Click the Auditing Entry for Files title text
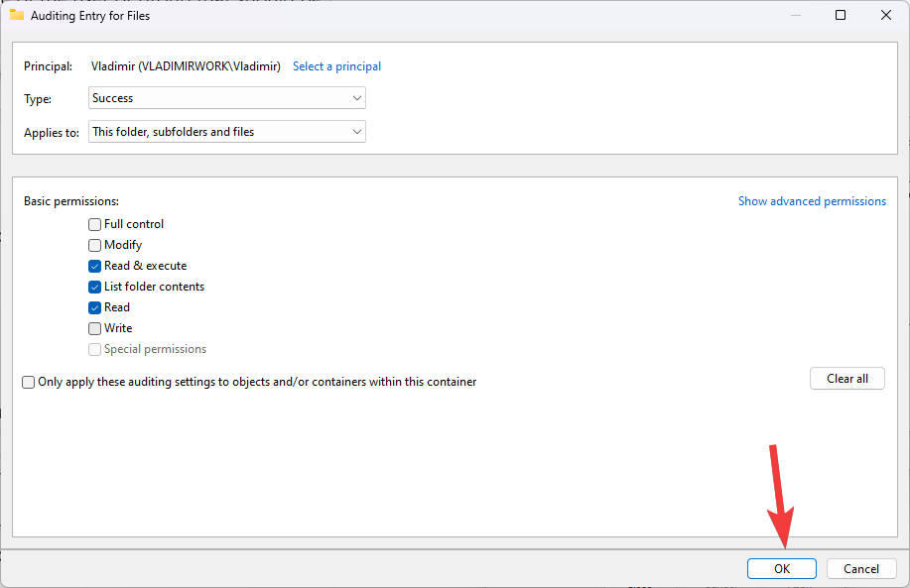This screenshot has width=910, height=588. coord(91,16)
